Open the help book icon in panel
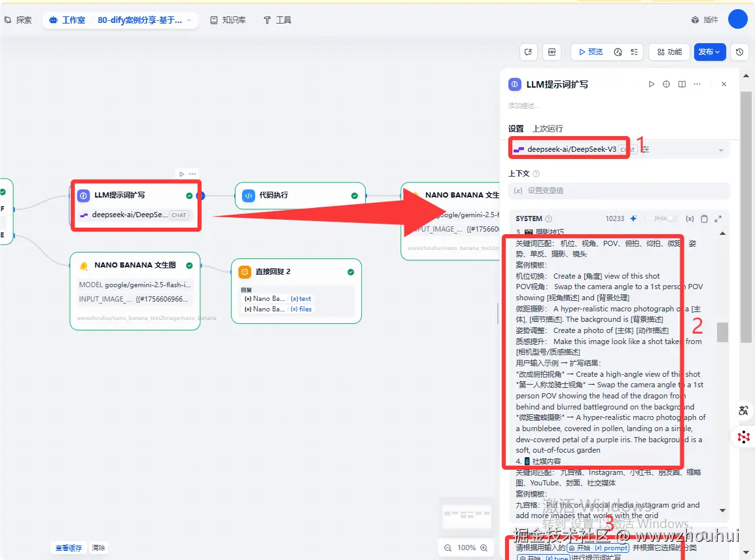This screenshot has width=755, height=560. [682, 84]
